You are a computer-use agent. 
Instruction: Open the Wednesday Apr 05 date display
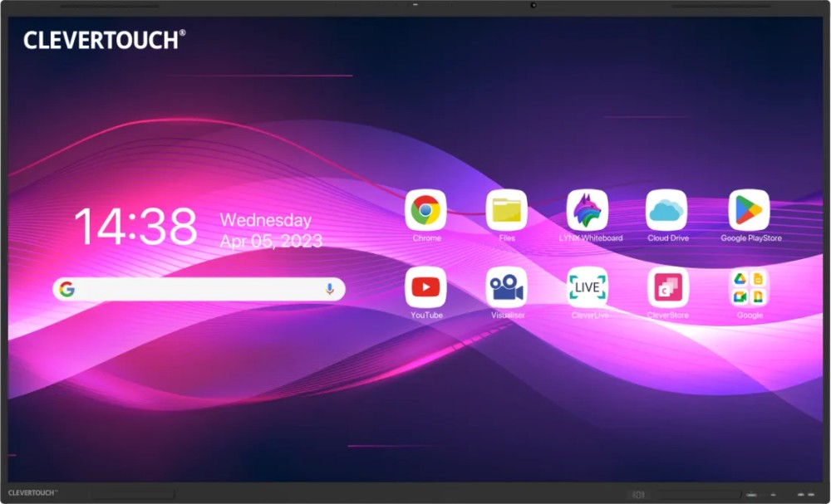pos(271,229)
